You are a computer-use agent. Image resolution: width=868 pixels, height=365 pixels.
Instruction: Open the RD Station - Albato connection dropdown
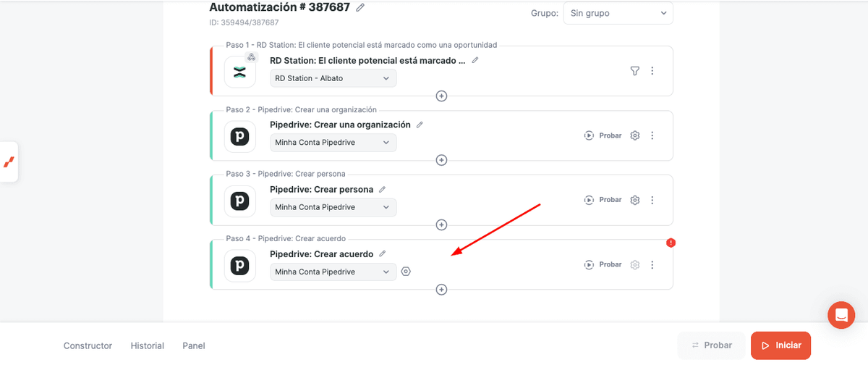click(x=333, y=78)
